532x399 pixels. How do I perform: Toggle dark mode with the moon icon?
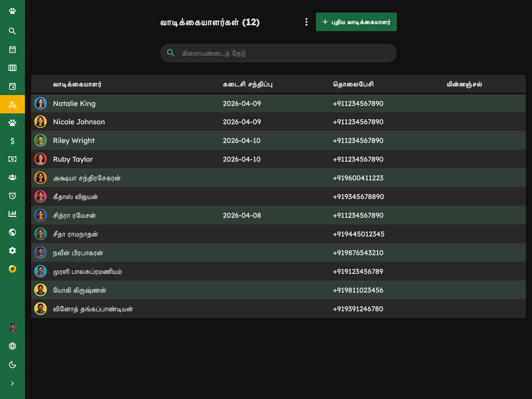12,365
